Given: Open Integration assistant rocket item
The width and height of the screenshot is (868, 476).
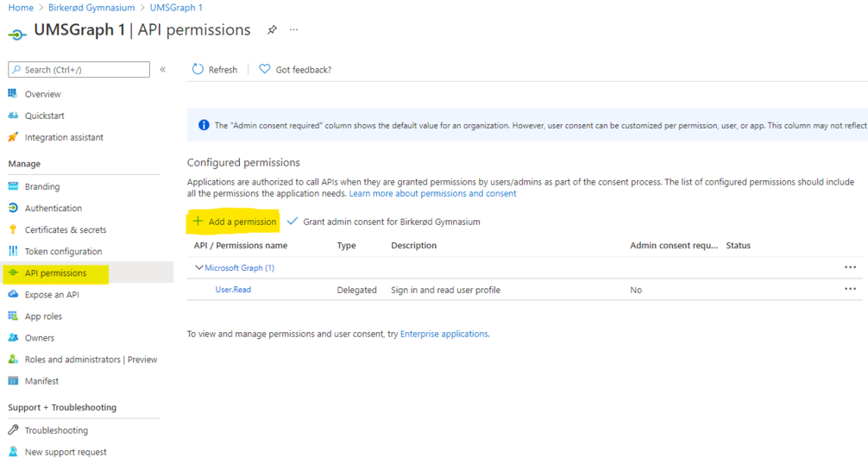Looking at the screenshot, I should click(63, 137).
